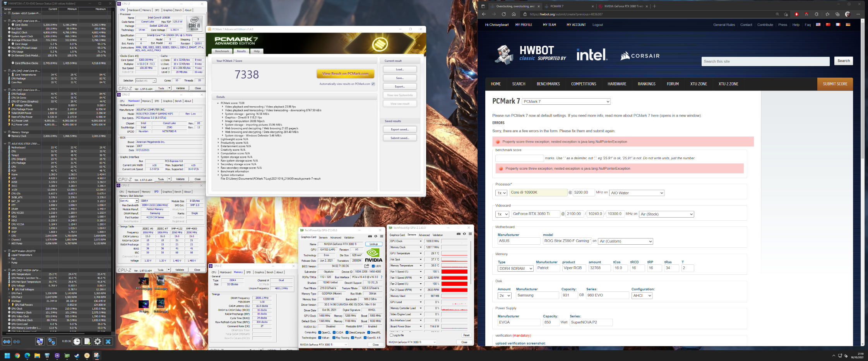868x361 pixels.
Task: Open HWiNFO sensor search monitor icon
Action: [40, 342]
